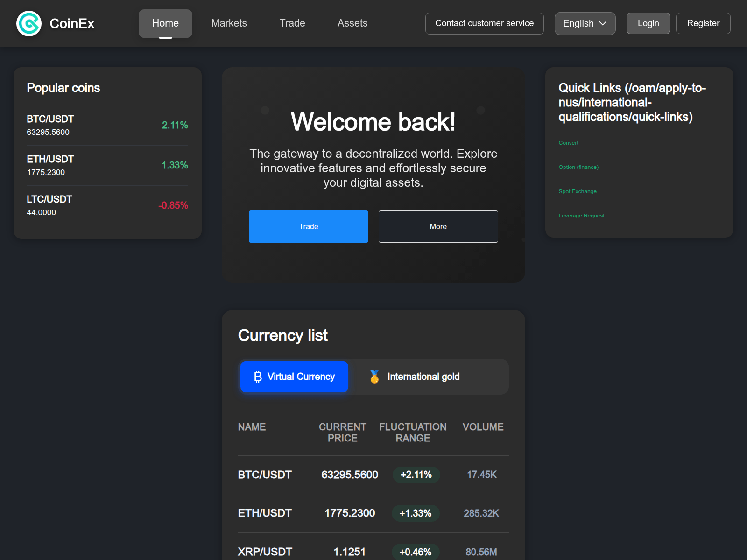Image resolution: width=747 pixels, height=560 pixels.
Task: Open the Convert quick link
Action: [568, 143]
